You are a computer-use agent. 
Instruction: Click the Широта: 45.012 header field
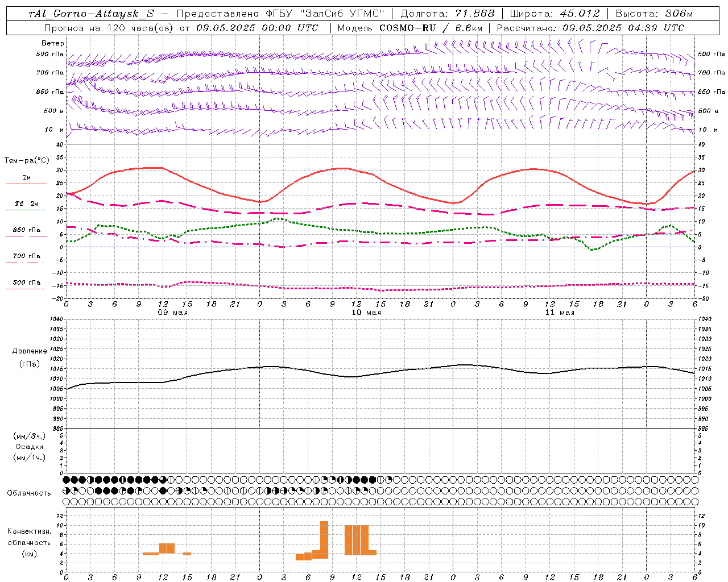pos(555,14)
